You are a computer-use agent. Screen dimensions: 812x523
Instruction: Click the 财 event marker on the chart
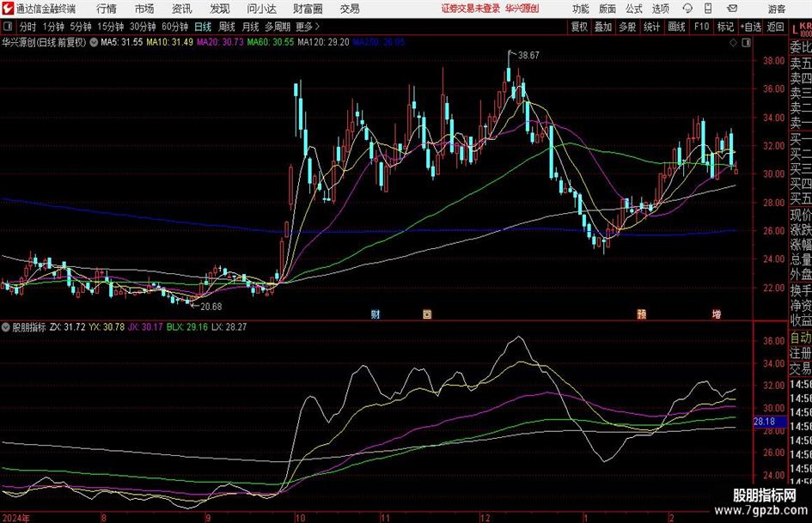375,313
